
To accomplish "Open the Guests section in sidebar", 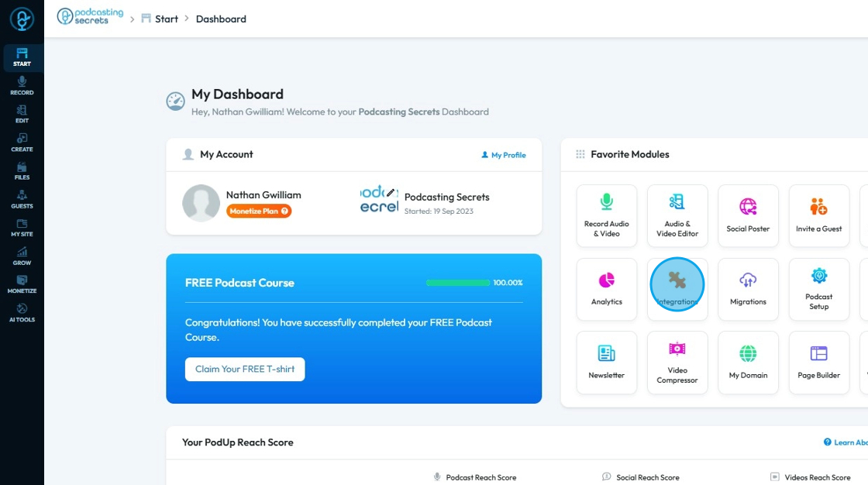I will [22, 199].
